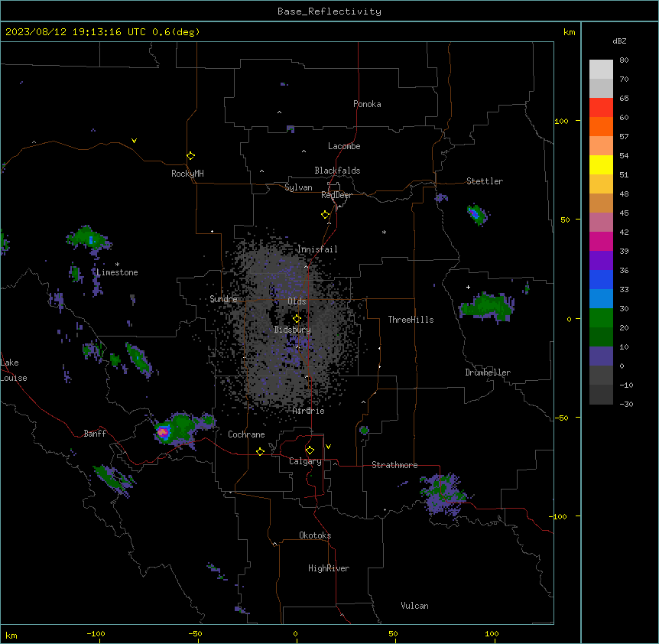Click the Olds city label
659x644 pixels.
click(x=297, y=301)
